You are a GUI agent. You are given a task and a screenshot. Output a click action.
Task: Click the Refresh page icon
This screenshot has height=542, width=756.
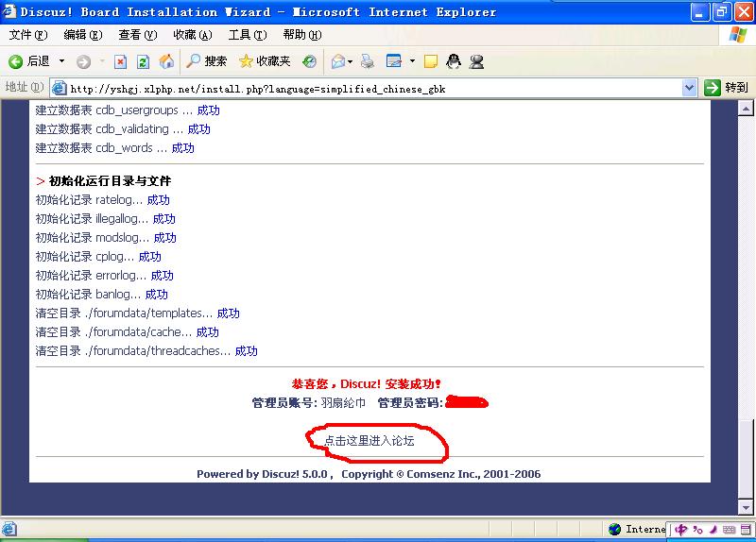coord(144,61)
